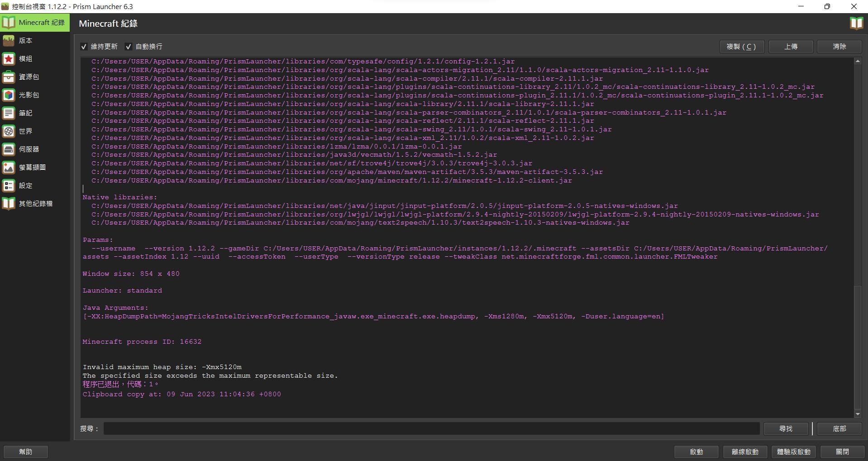Click the 筆記 notes icon
The height and width of the screenshot is (461, 868).
(9, 113)
